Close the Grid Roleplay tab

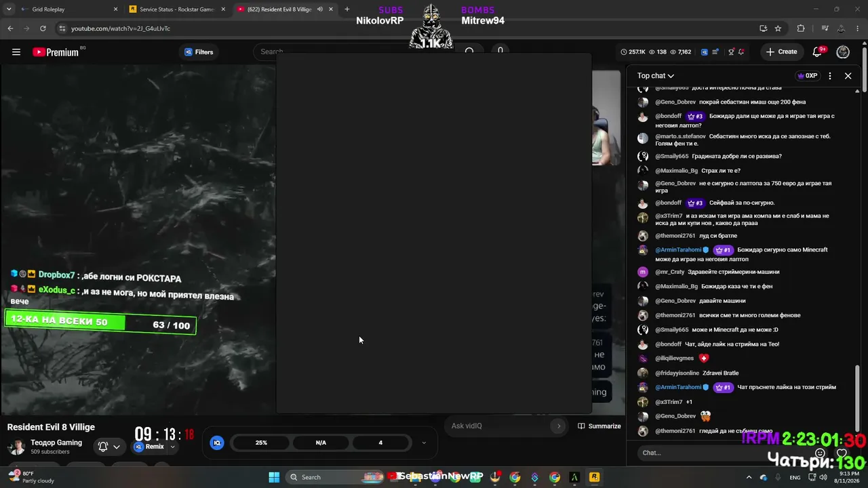point(115,9)
